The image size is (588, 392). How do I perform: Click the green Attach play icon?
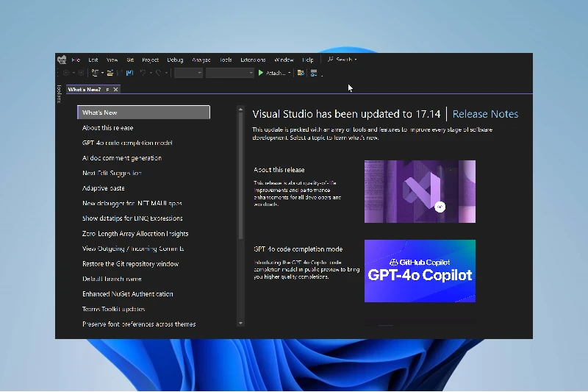click(261, 73)
